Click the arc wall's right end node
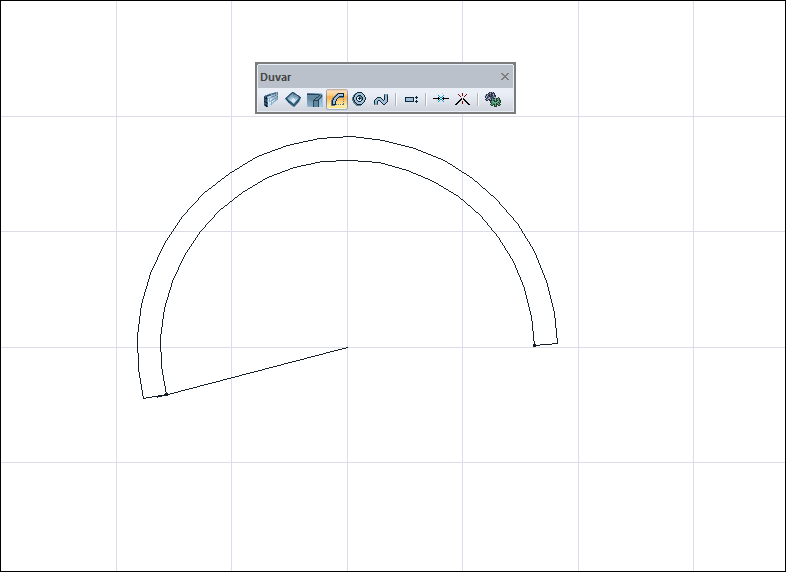Screen dimensions: 786x572 (x=535, y=345)
